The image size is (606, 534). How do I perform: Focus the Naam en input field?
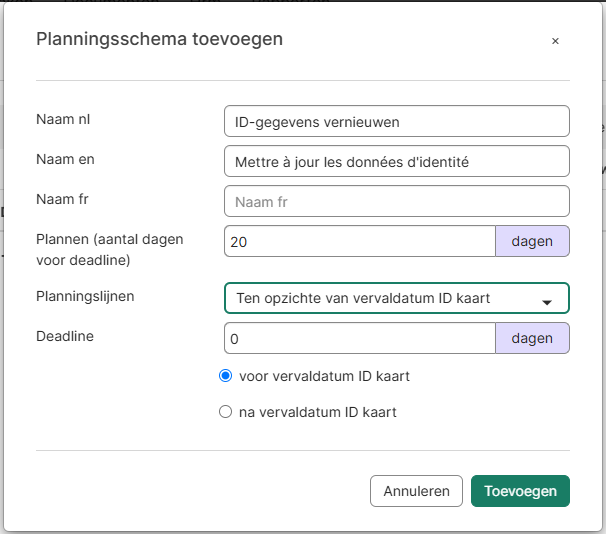pos(396,161)
